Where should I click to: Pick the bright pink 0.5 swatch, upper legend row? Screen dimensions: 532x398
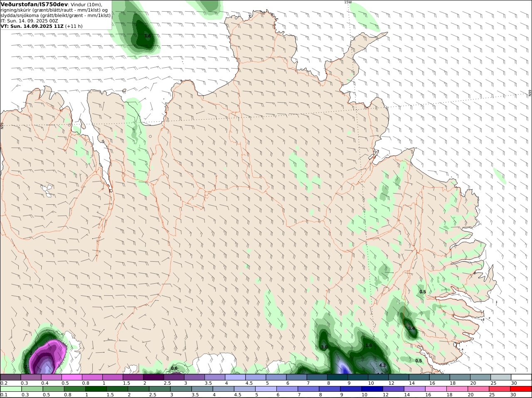pos(71,377)
